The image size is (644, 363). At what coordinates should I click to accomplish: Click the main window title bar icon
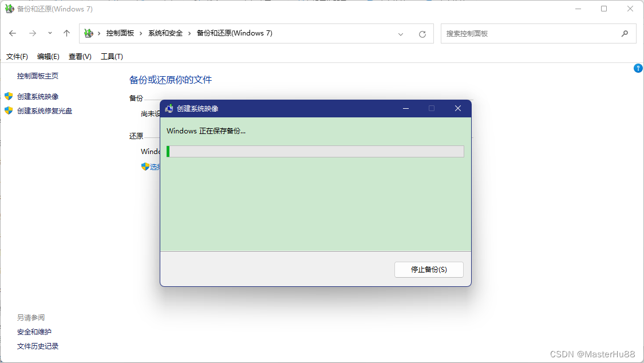(9, 9)
